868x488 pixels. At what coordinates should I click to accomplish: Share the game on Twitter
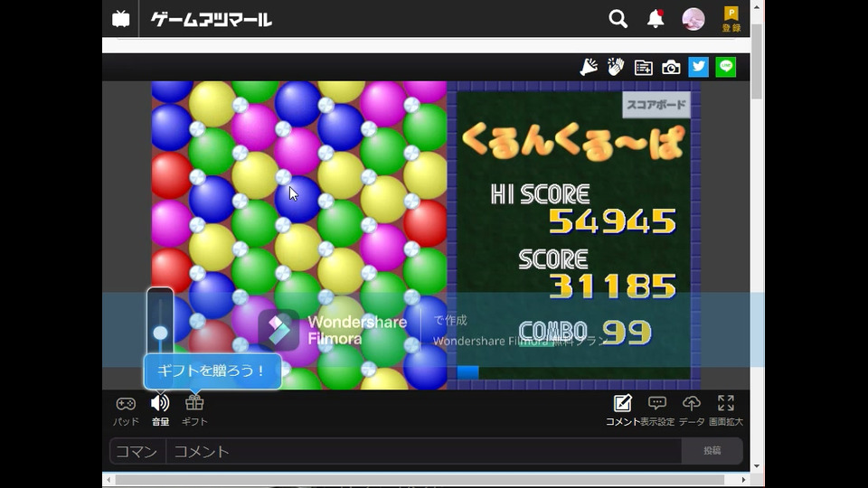[699, 67]
